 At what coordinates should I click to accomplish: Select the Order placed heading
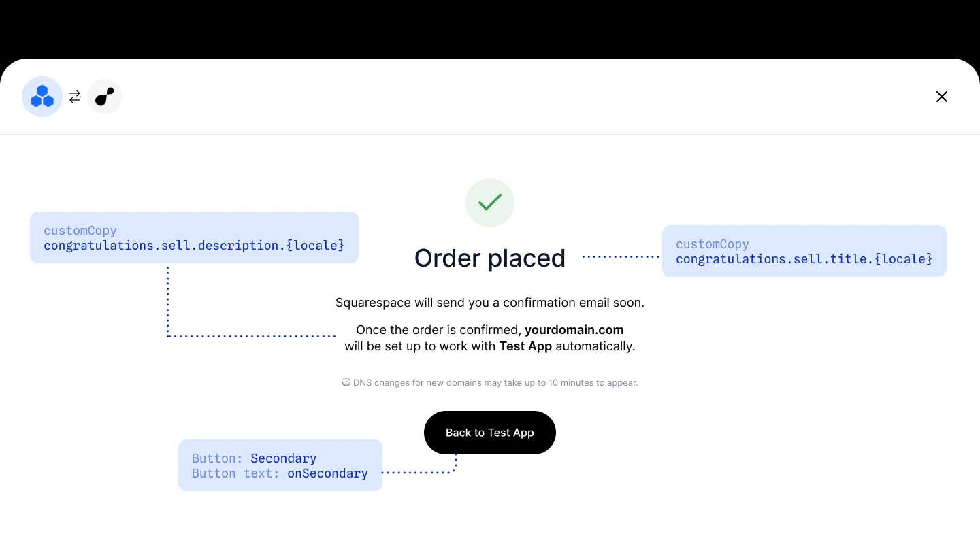pyautogui.click(x=490, y=258)
